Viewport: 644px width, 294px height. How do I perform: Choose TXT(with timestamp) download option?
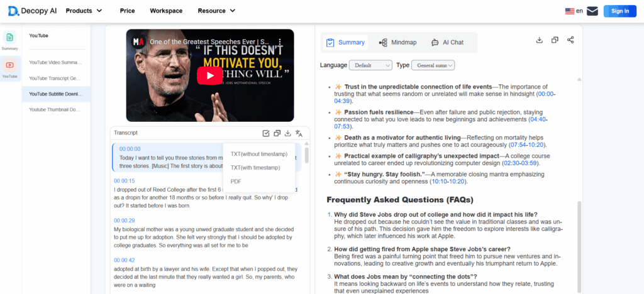[255, 168]
